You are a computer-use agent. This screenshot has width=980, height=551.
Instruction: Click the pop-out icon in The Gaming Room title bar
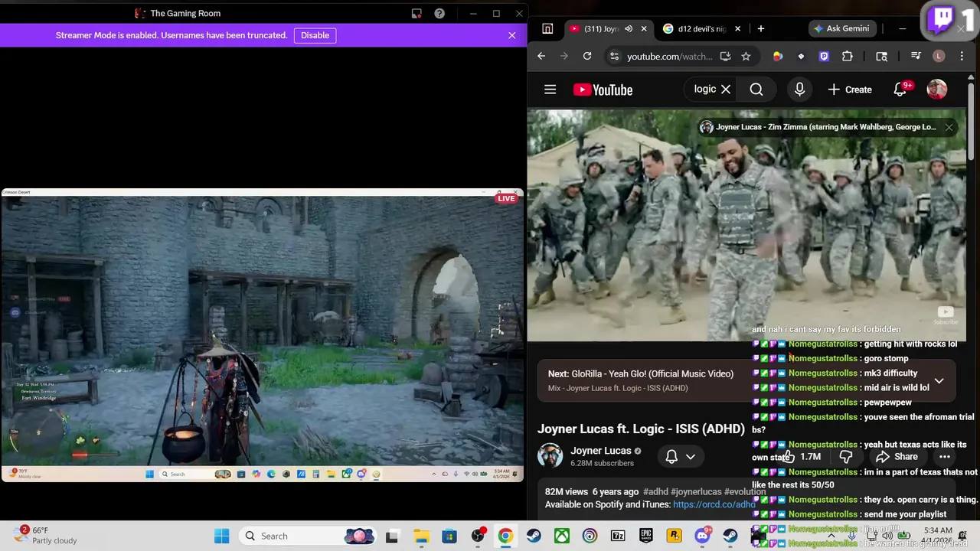[x=416, y=13]
